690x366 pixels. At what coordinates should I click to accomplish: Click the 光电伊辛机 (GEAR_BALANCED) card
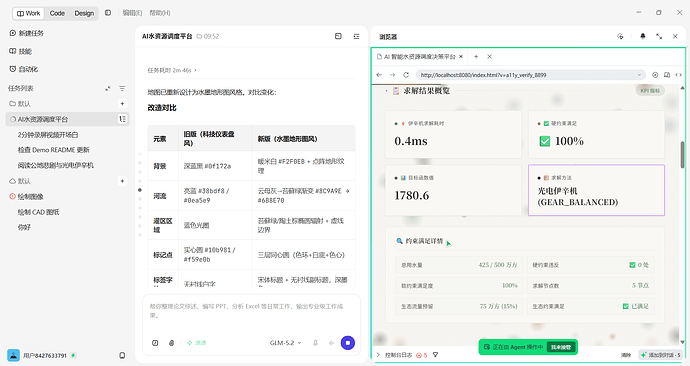click(x=596, y=190)
